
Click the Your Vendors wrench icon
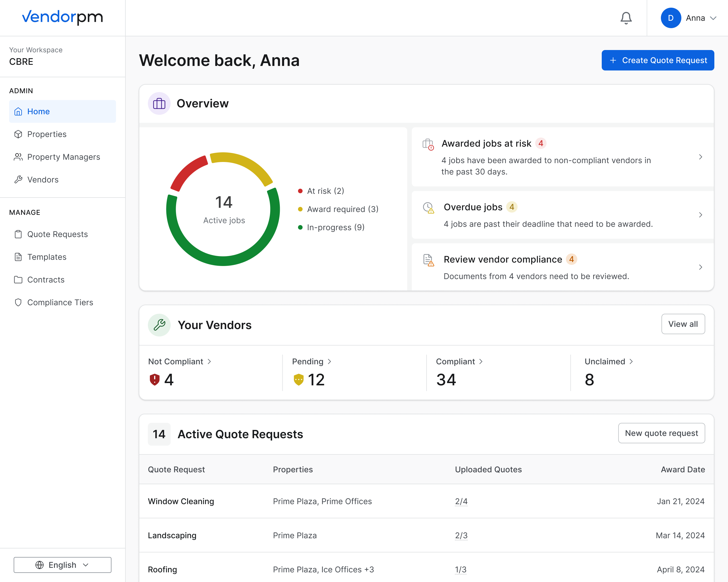click(x=159, y=325)
